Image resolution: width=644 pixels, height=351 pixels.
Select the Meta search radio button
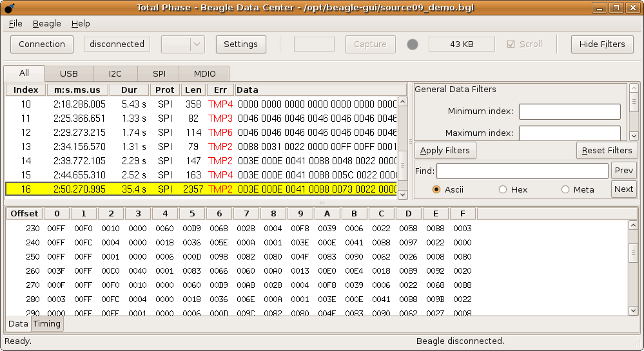(x=565, y=189)
